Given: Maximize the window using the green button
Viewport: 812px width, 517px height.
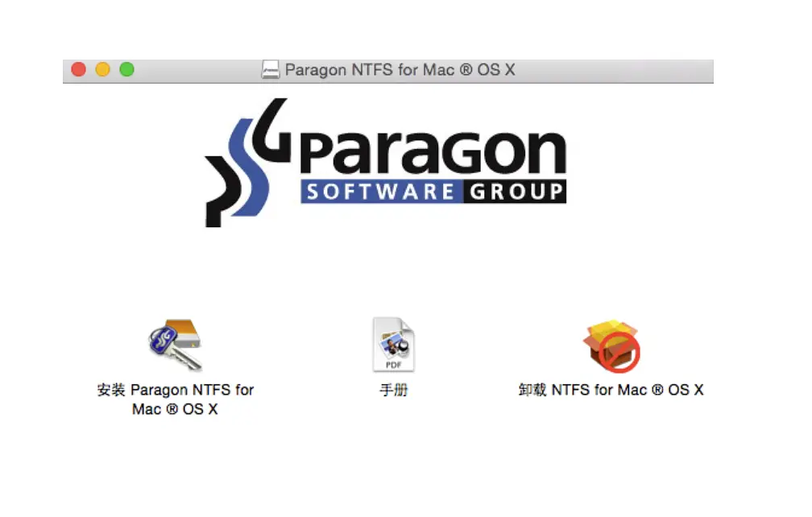Looking at the screenshot, I should click(x=127, y=69).
